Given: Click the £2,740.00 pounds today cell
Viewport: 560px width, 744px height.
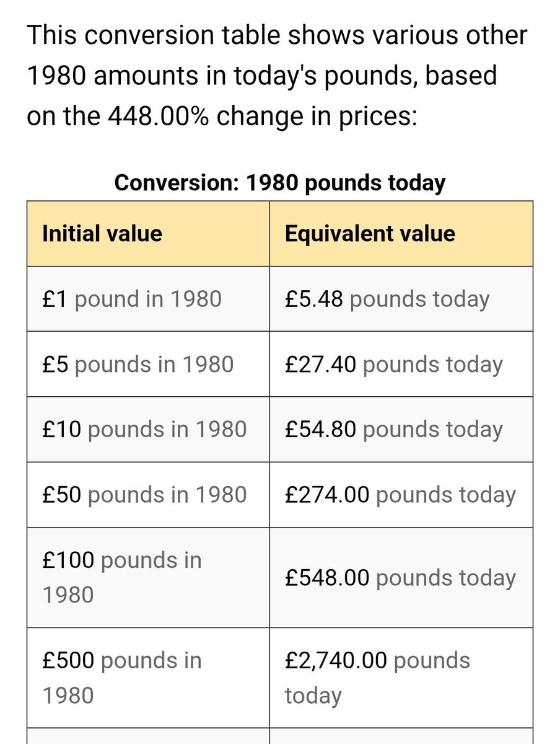Looking at the screenshot, I should coord(401,677).
